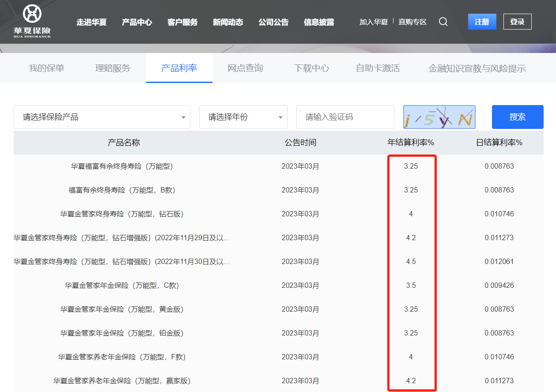
Task: Click 华夏金管家年金保险（万能型，黄金版）row
Action: pyautogui.click(x=279, y=309)
